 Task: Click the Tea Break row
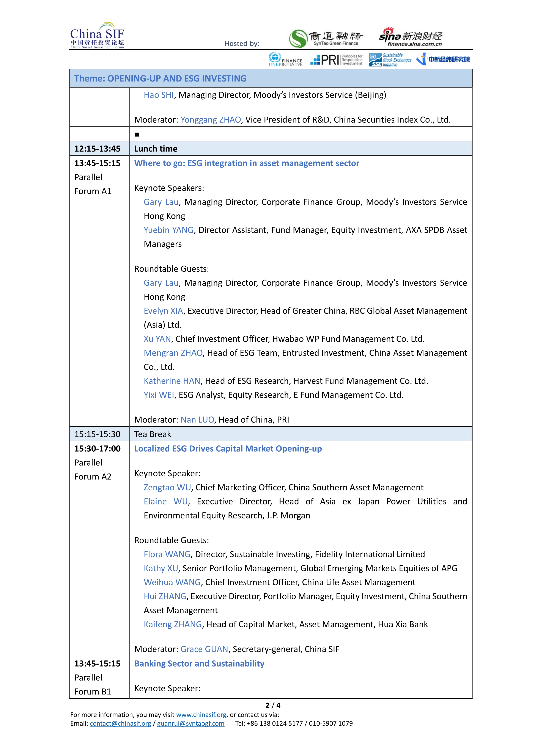pos(153,434)
